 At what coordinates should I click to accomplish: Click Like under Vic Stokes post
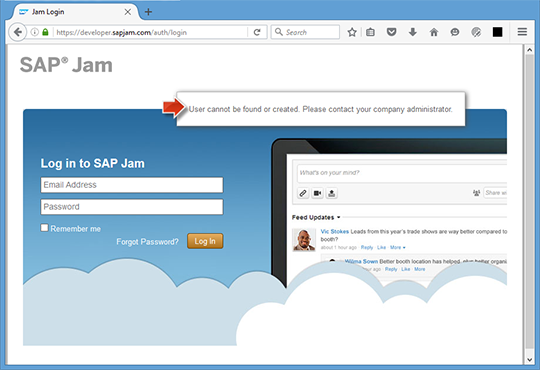click(381, 247)
